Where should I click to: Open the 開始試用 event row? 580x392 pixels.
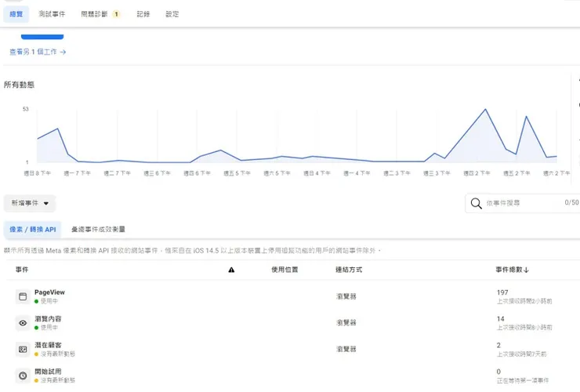(292, 376)
